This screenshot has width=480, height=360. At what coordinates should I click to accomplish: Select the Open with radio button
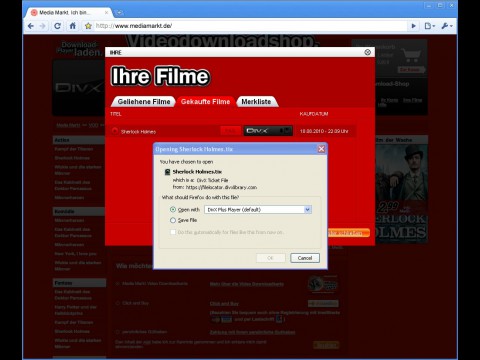pyautogui.click(x=173, y=210)
